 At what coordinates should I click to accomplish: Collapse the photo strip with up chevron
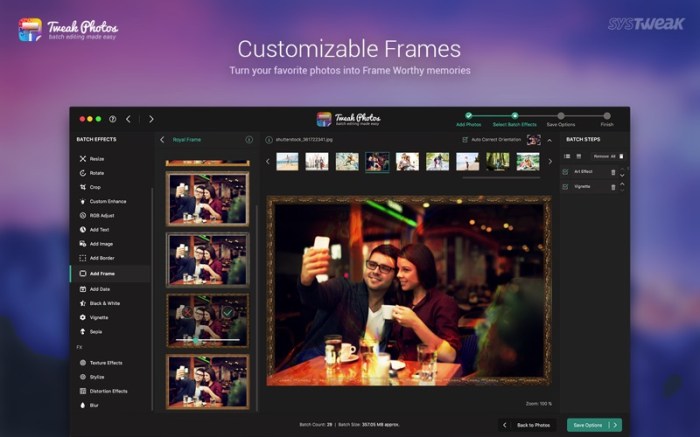(550, 141)
